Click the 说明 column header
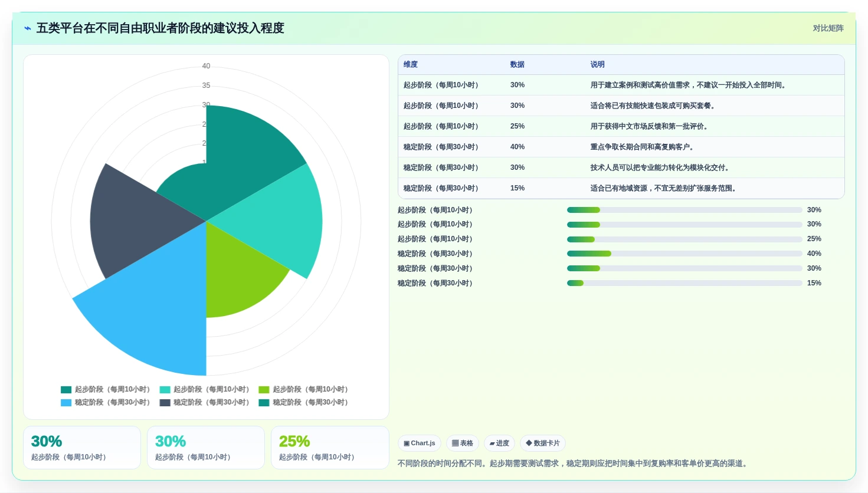The image size is (868, 493). click(598, 65)
